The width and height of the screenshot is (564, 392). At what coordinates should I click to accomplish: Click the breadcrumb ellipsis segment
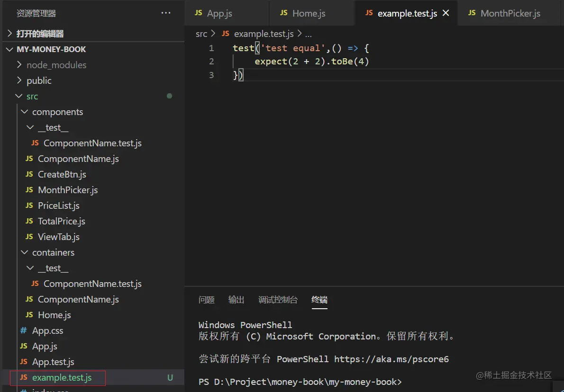pos(308,35)
